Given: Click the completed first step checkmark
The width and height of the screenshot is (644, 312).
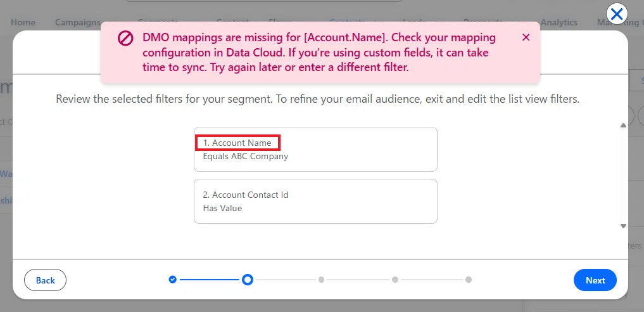Looking at the screenshot, I should tap(173, 280).
